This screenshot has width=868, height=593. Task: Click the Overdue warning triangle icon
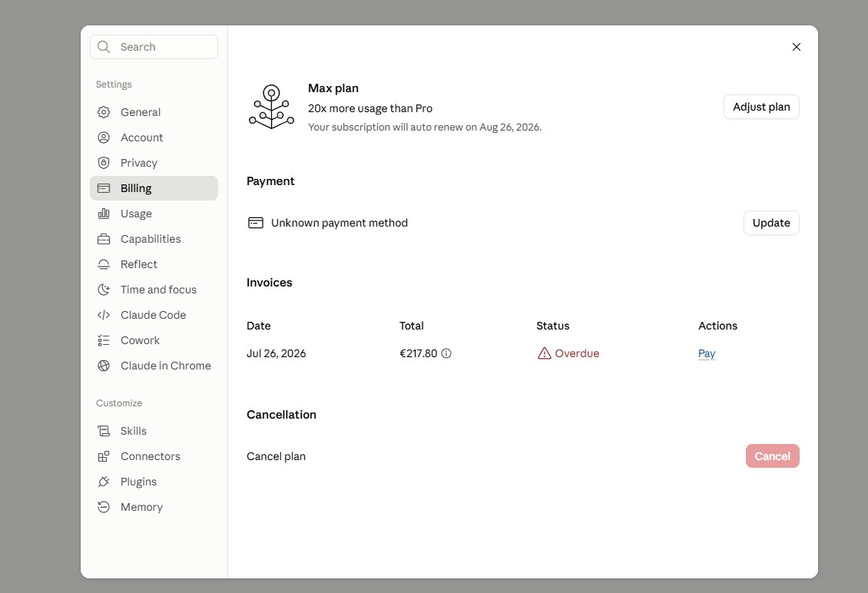544,353
